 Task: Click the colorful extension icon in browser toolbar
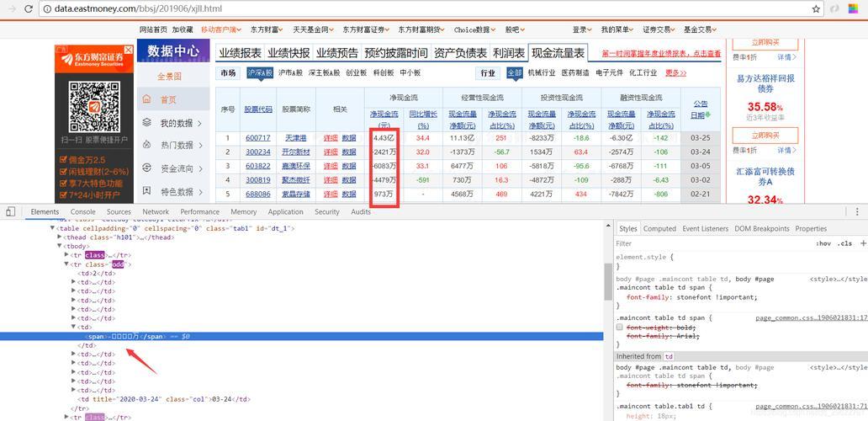click(x=852, y=9)
